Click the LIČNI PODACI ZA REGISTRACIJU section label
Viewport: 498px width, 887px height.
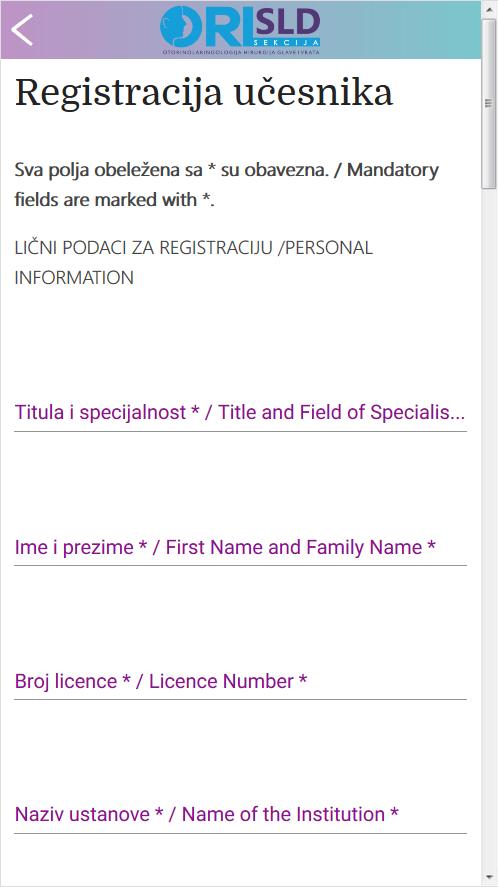(194, 262)
